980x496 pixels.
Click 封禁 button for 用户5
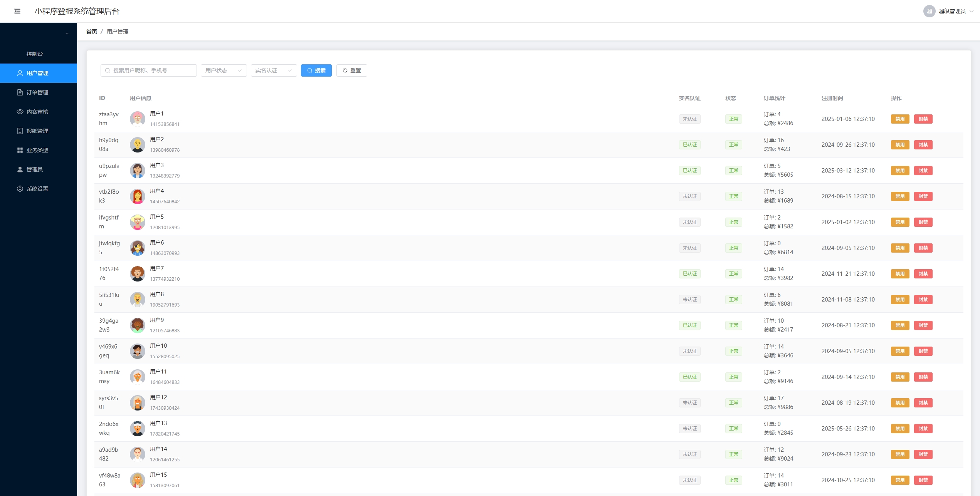point(923,222)
